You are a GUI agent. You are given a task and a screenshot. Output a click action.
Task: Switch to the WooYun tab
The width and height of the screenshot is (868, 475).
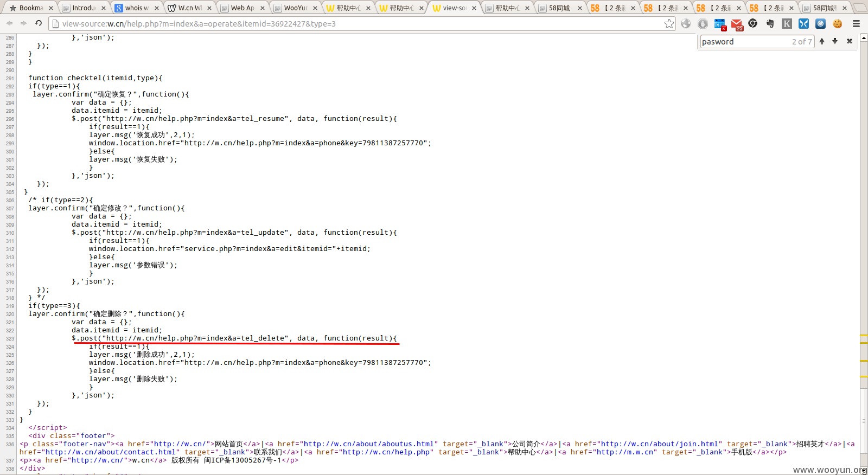295,8
